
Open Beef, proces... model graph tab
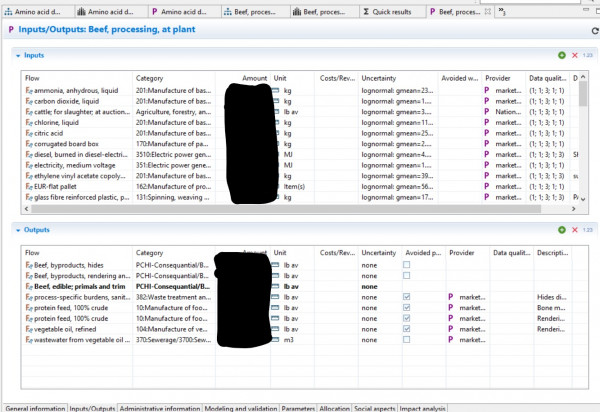256,12
